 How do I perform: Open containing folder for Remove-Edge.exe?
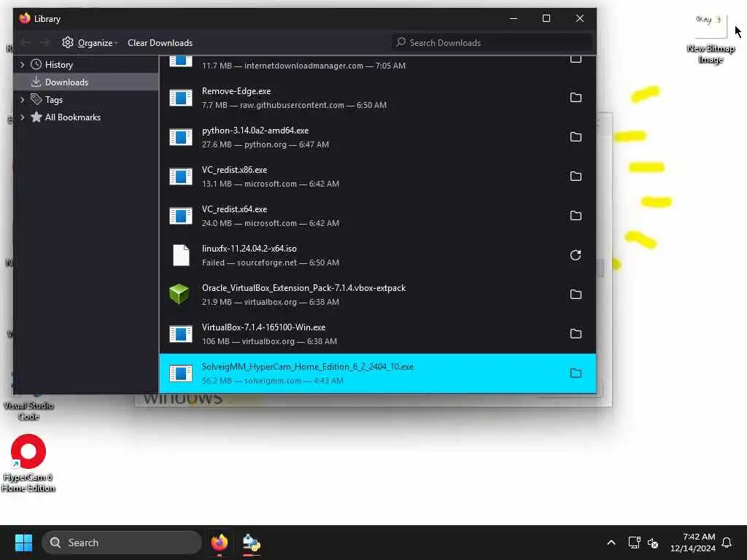(x=576, y=98)
